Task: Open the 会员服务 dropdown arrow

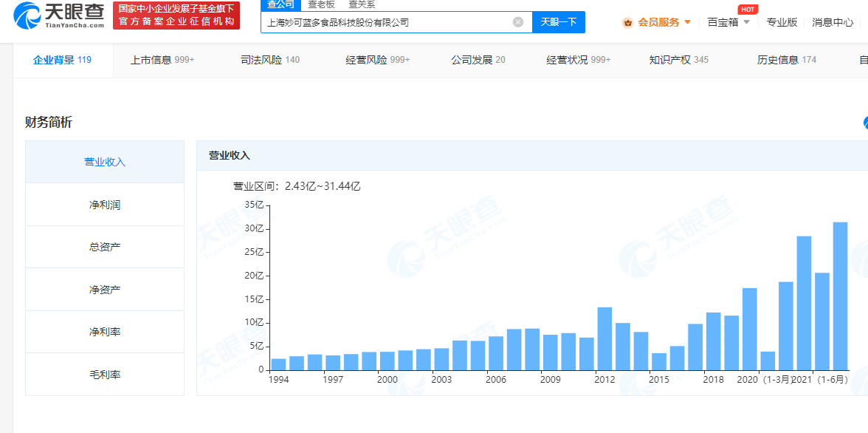Action: coord(688,22)
